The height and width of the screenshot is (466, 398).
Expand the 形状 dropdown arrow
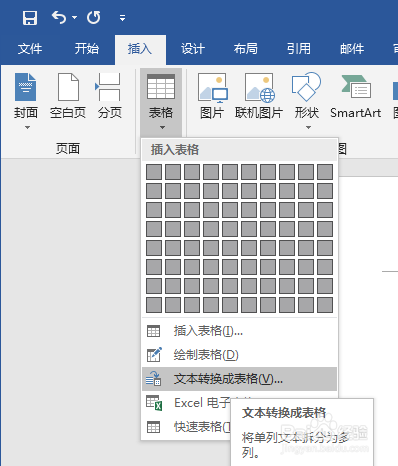(x=308, y=127)
